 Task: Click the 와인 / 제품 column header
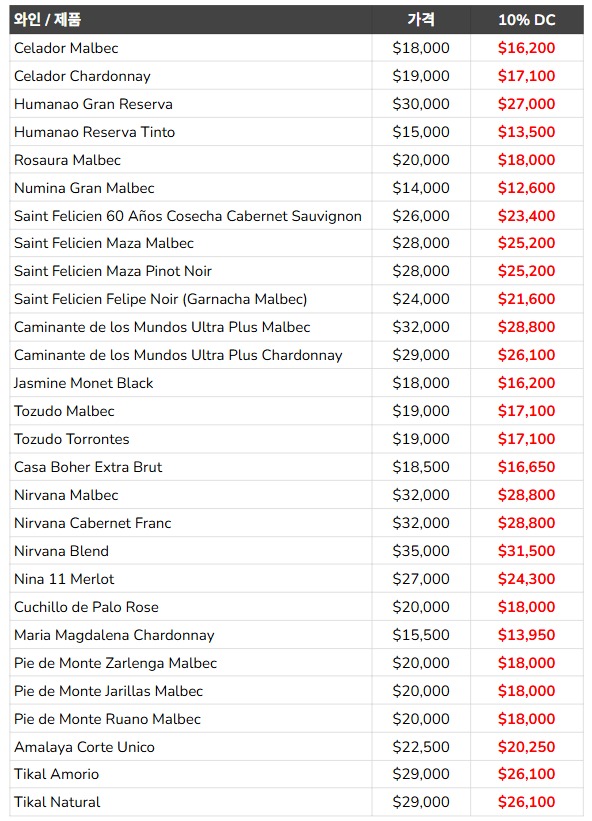[47, 20]
